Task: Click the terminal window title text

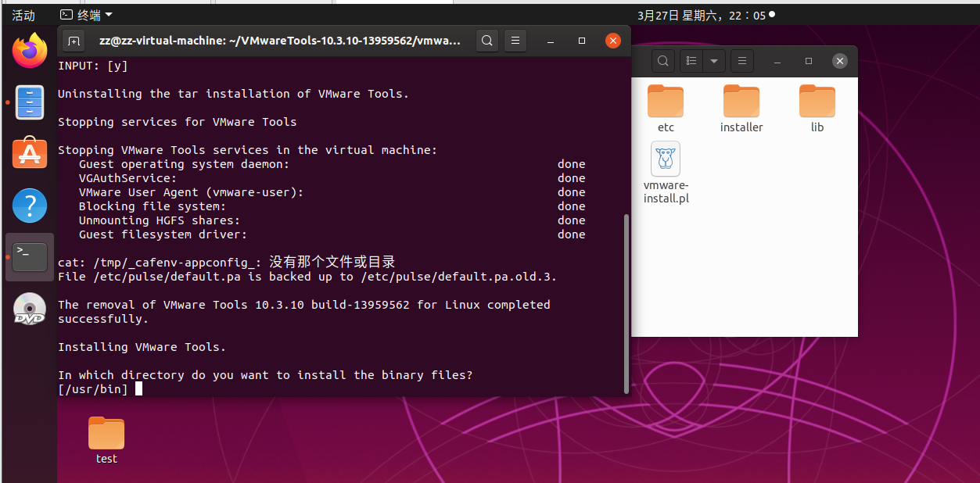Action: pyautogui.click(x=280, y=40)
